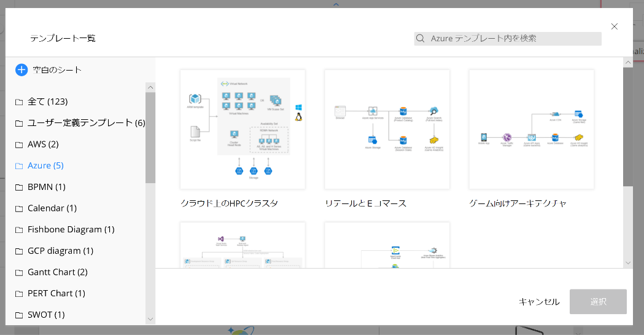
Task: Select the Azure (5) category
Action: (x=45, y=165)
